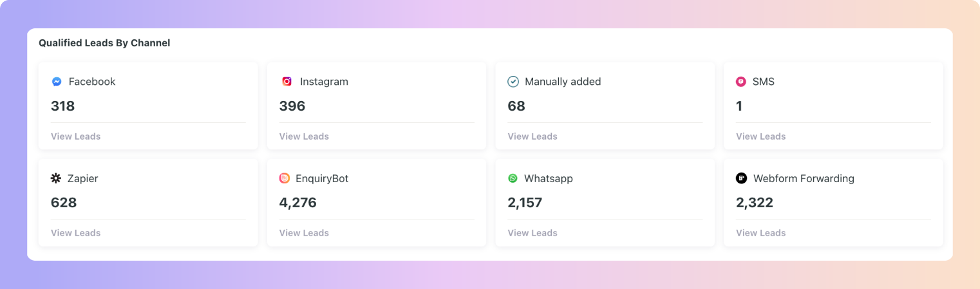Click the Zapier asterisk icon

tap(56, 178)
